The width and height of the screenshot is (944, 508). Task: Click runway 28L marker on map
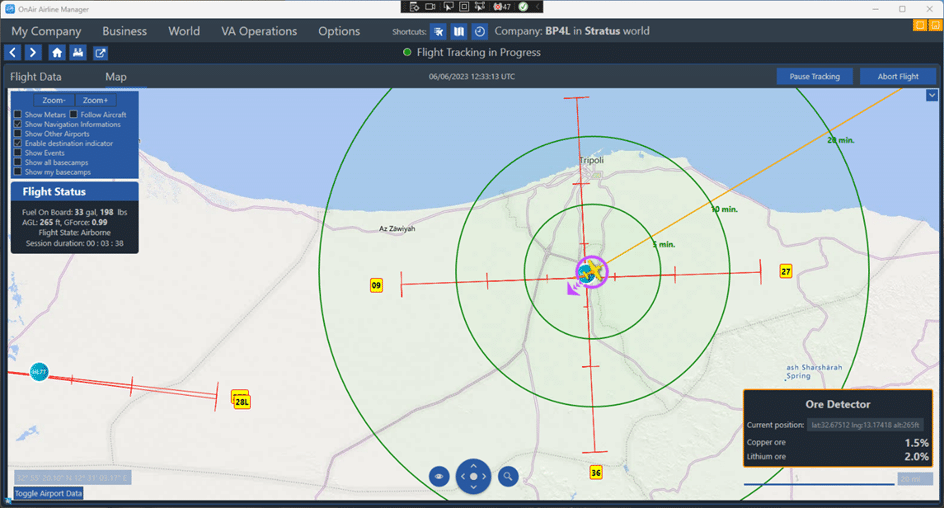tap(241, 401)
